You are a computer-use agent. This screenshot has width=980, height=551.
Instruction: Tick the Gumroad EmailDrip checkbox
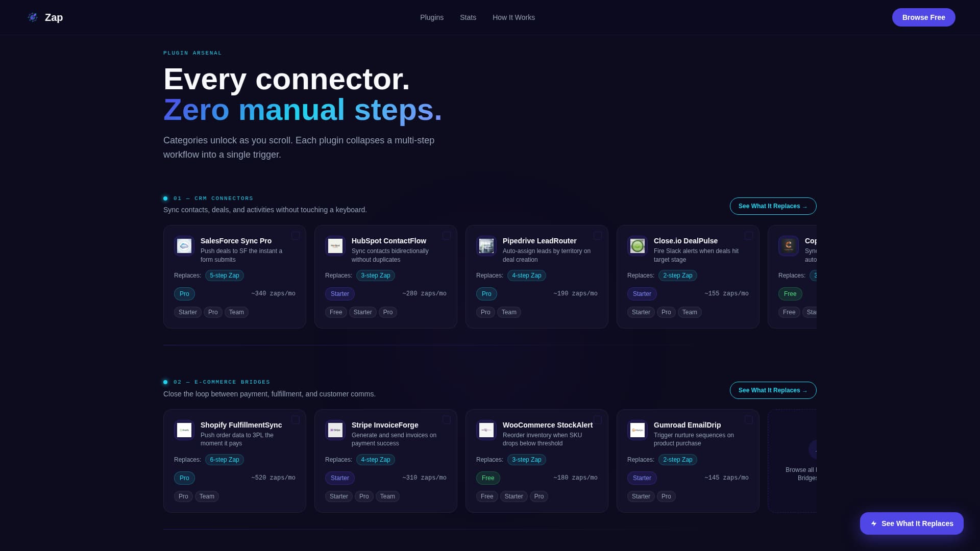pyautogui.click(x=749, y=420)
